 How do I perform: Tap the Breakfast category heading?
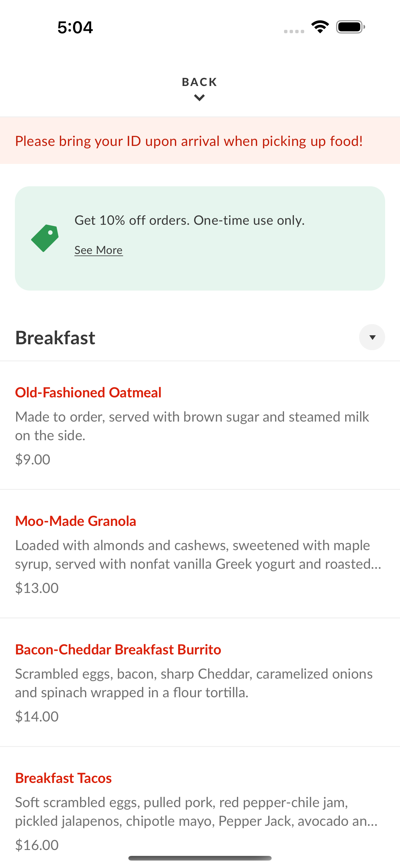(x=55, y=338)
